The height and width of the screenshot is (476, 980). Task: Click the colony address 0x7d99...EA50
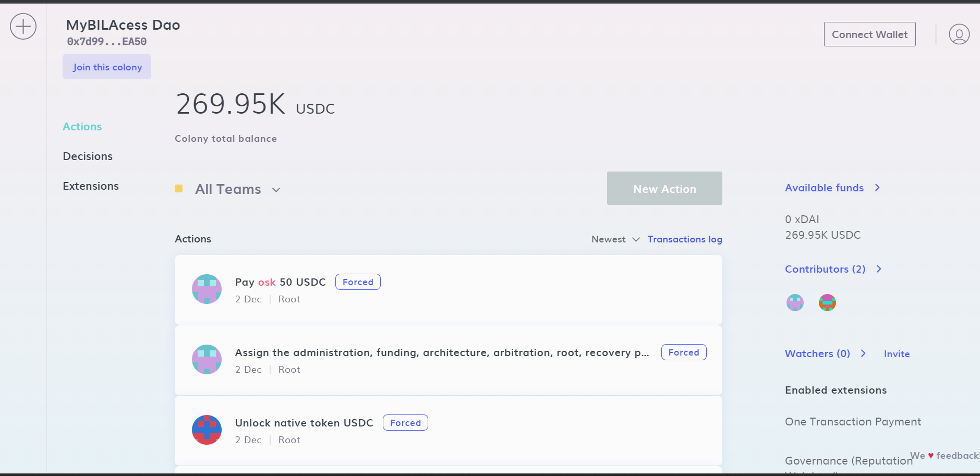107,42
